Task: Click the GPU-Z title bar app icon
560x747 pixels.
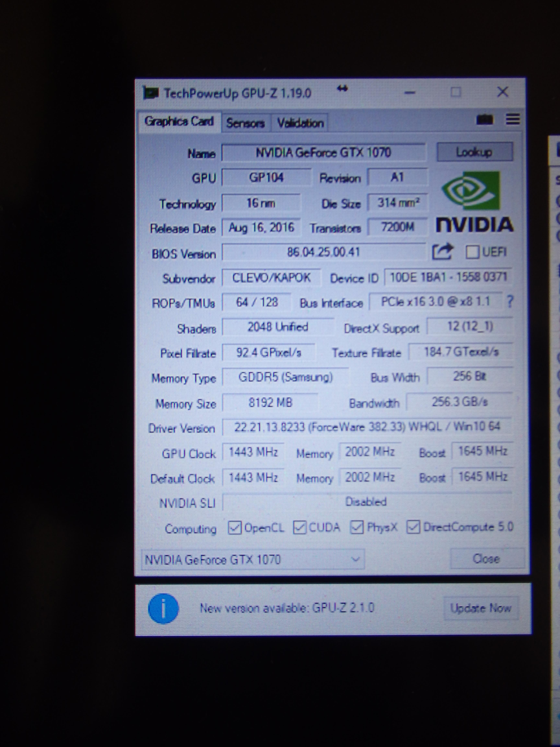Action: (x=151, y=93)
